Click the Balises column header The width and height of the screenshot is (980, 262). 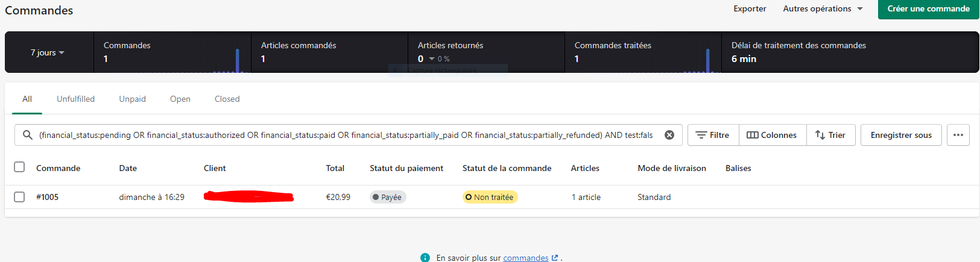[x=738, y=168]
